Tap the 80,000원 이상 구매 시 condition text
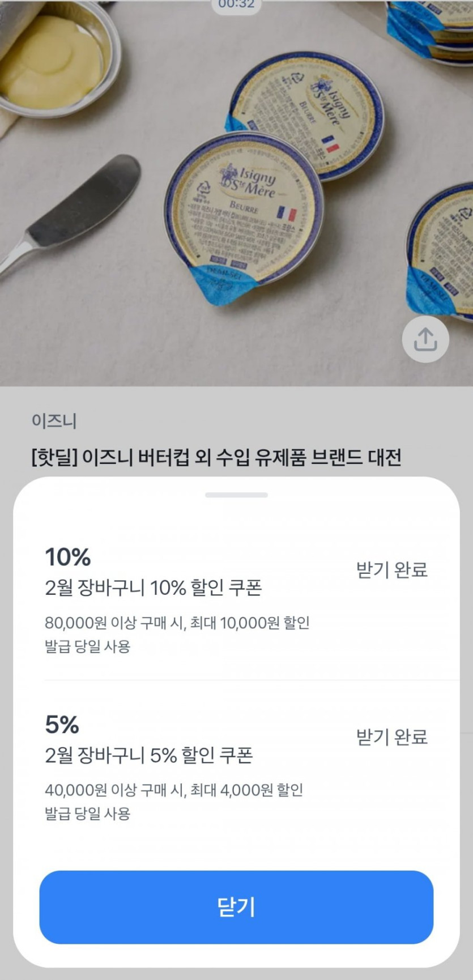Screen dimensions: 473x980 tap(177, 623)
